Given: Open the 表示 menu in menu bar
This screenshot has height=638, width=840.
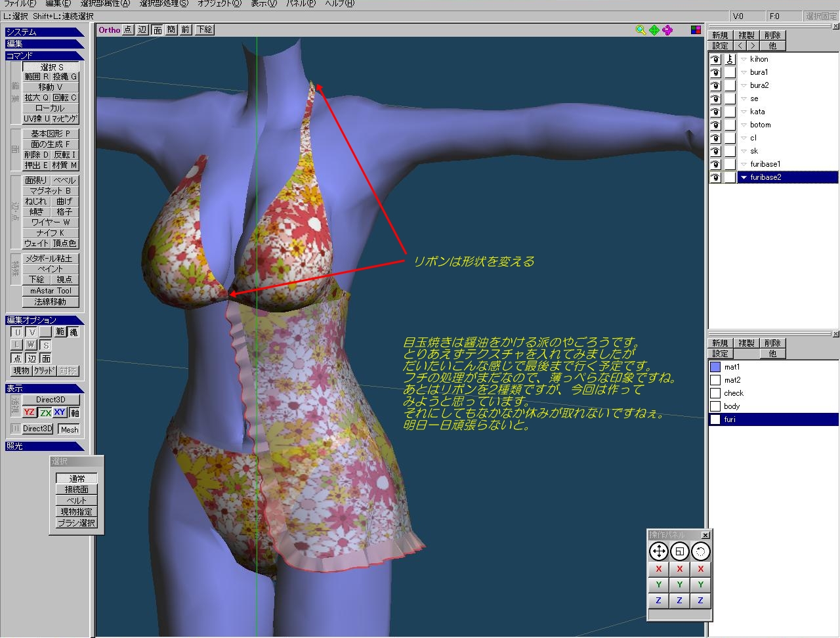Looking at the screenshot, I should 263,4.
